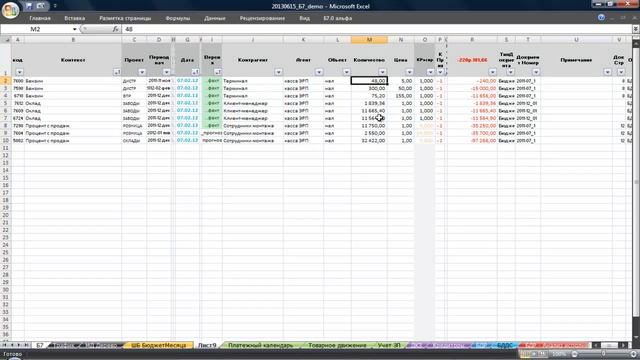640x360 pixels.
Task: Click the red total value header in column R
Action: click(x=472, y=60)
